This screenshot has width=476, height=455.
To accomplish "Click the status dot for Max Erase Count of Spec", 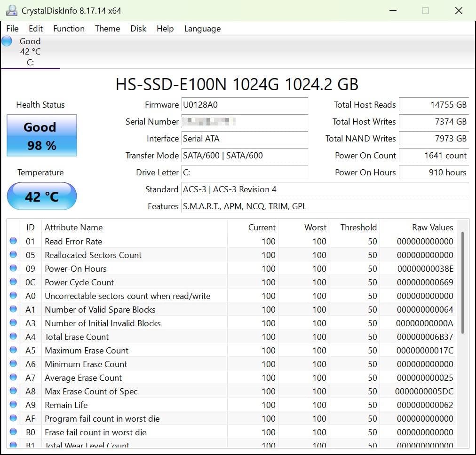I will coord(13,391).
